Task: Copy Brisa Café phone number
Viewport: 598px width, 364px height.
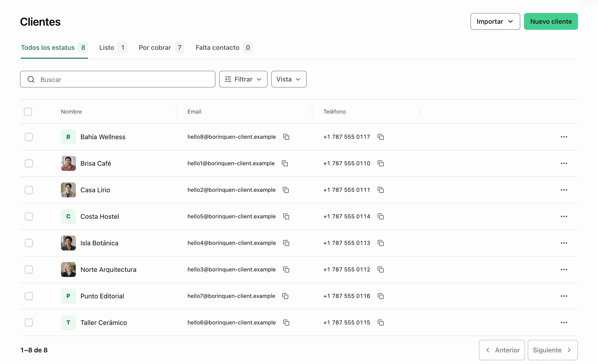Action: point(380,163)
